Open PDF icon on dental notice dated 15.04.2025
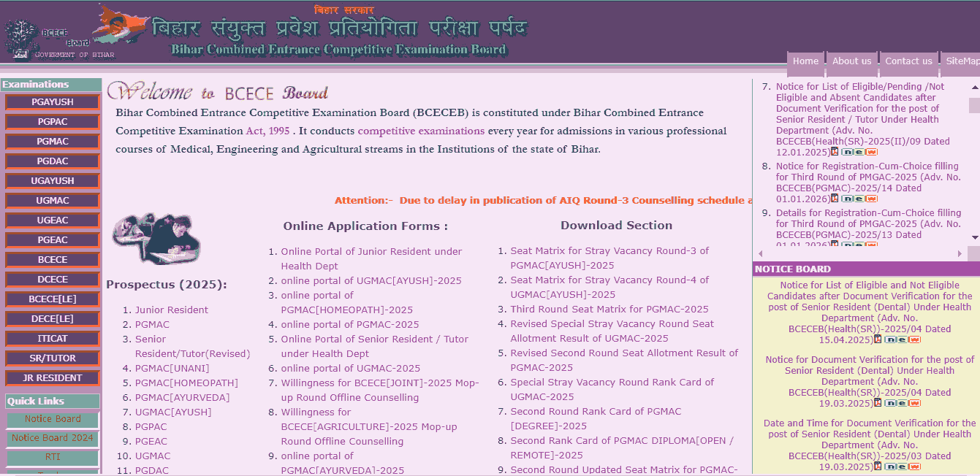The height and width of the screenshot is (476, 980). (878, 339)
